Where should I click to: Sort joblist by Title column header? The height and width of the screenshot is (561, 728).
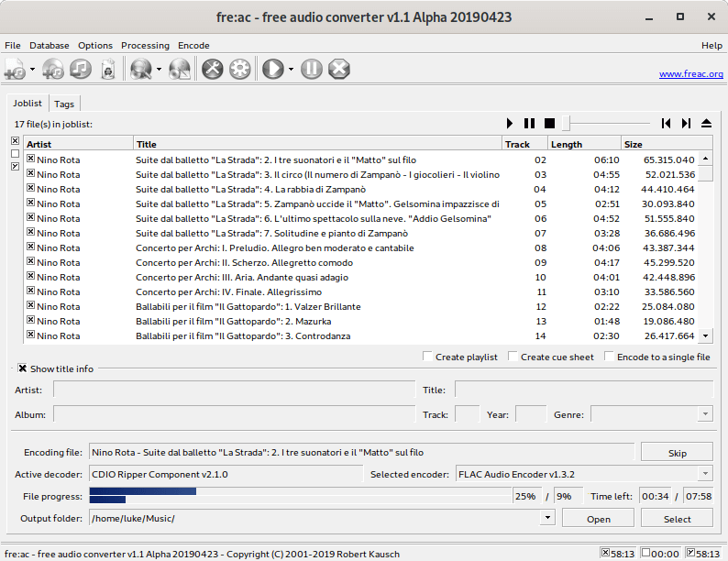point(317,144)
